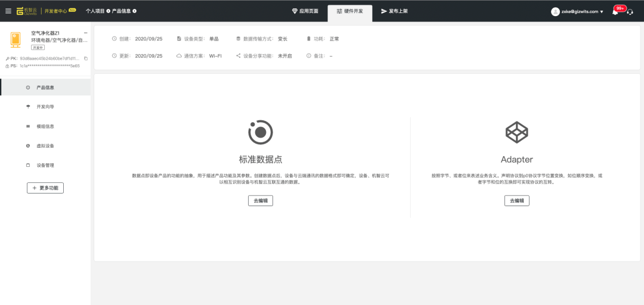
Task: Click the 创建 clock icon
Action: (x=114, y=39)
